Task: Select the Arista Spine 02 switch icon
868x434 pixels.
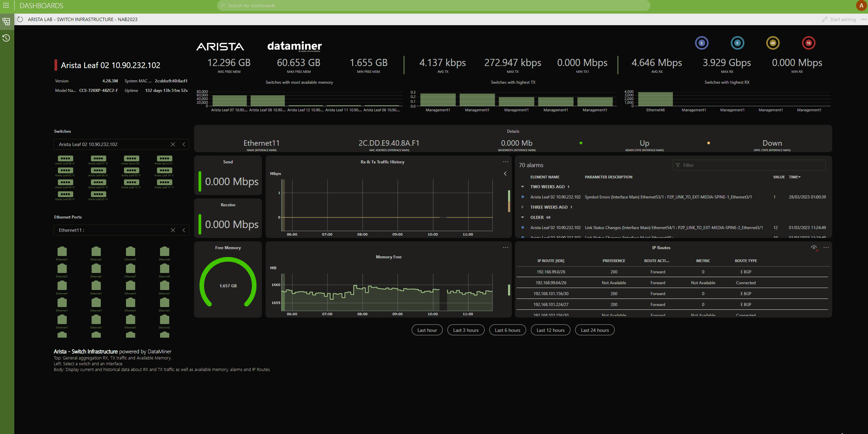Action: point(131,158)
